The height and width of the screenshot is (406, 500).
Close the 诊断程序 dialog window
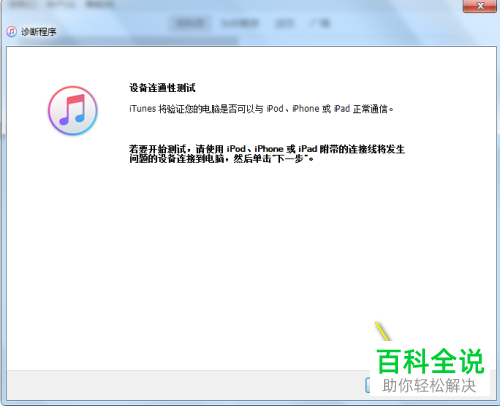tap(480, 6)
